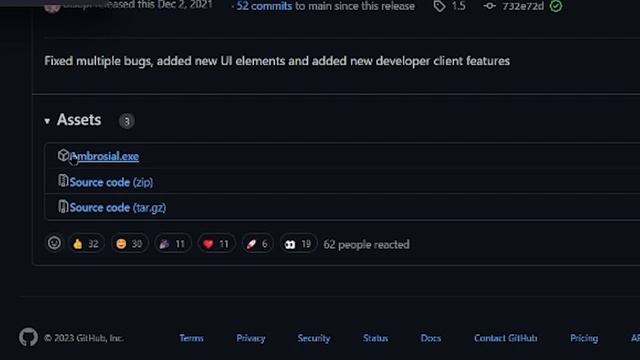React with heart emoji (11)
640x360 pixels.
tap(216, 244)
